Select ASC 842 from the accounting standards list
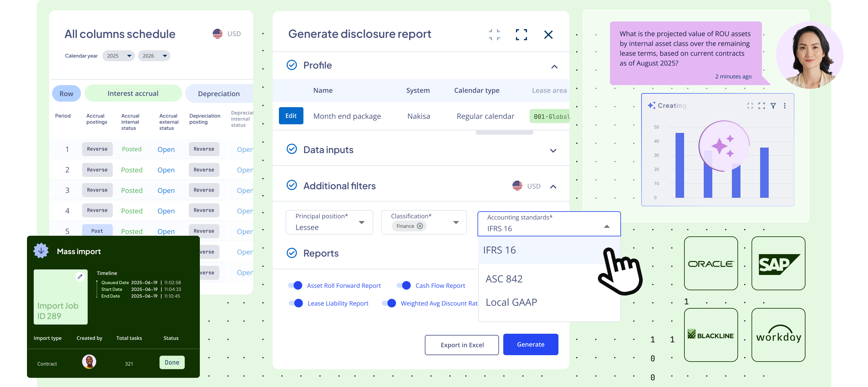Screen dimensions: 868x387 (x=504, y=278)
